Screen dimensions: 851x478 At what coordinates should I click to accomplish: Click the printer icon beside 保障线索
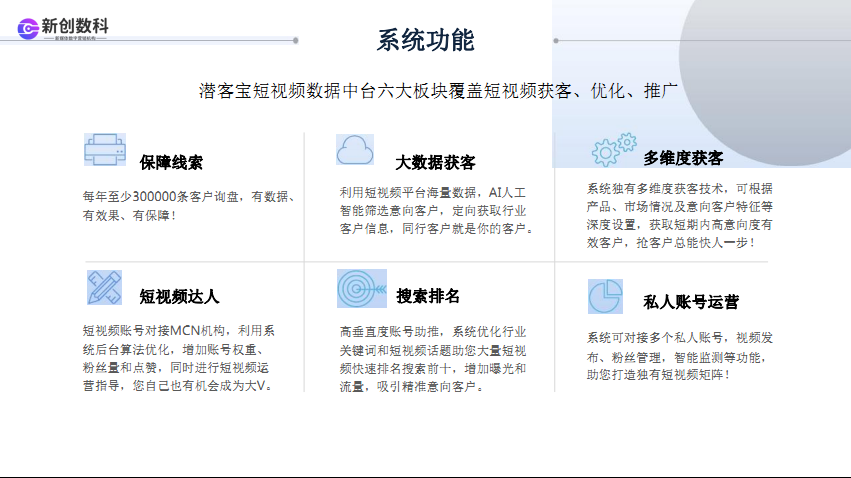click(105, 149)
